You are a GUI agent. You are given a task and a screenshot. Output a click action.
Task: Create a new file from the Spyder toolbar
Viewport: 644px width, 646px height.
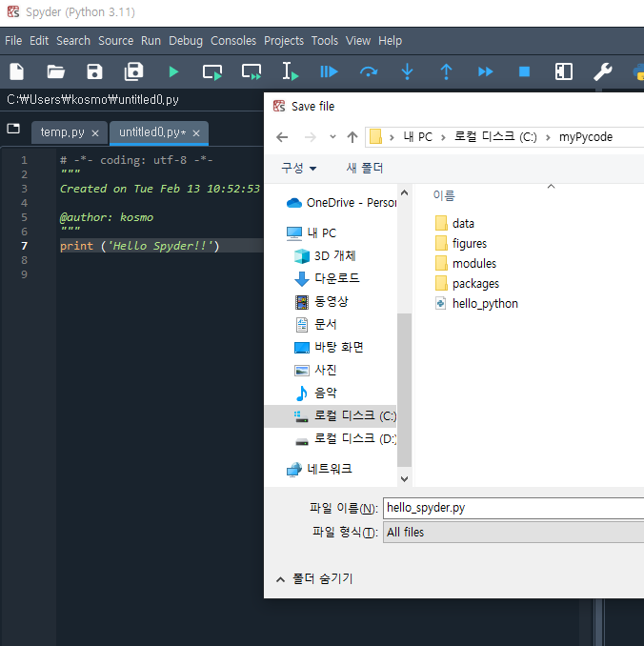(x=17, y=71)
